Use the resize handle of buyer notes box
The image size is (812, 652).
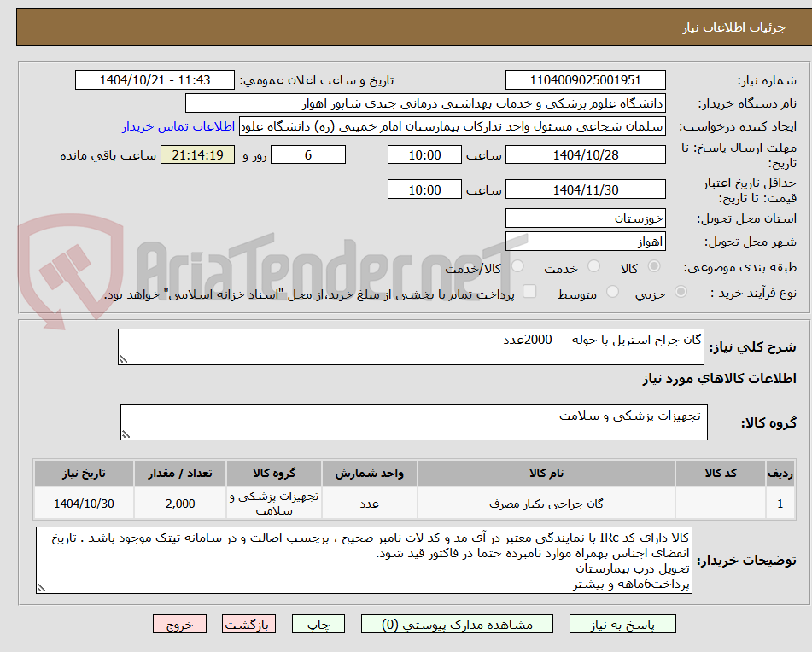click(x=42, y=588)
